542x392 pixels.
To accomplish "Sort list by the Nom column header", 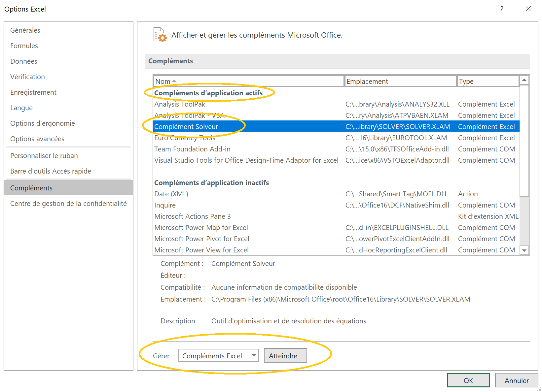I will click(249, 82).
